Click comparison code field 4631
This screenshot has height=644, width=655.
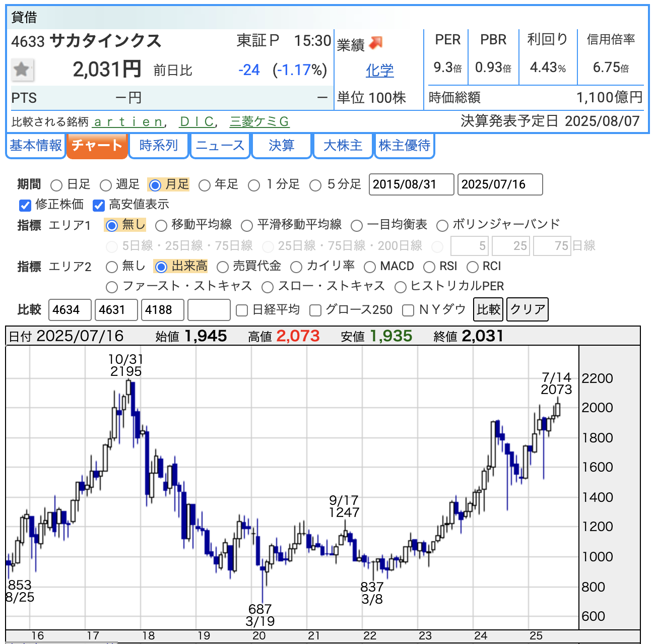116,310
